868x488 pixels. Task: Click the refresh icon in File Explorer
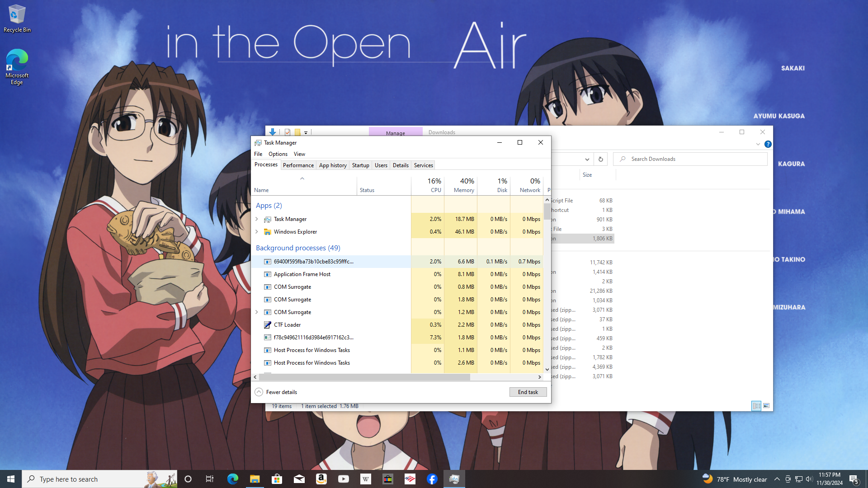600,159
